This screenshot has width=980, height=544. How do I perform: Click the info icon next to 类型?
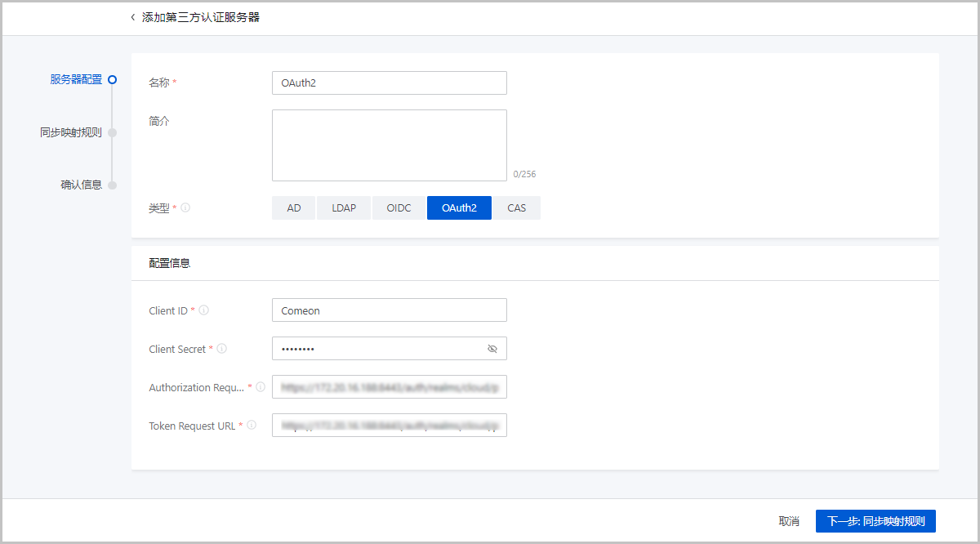(x=185, y=208)
